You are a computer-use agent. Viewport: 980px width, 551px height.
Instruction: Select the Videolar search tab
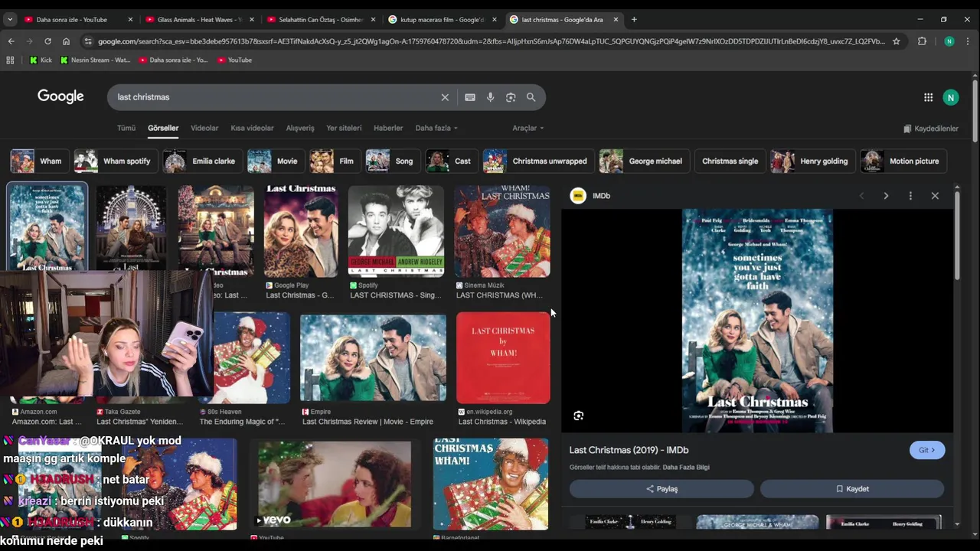204,128
